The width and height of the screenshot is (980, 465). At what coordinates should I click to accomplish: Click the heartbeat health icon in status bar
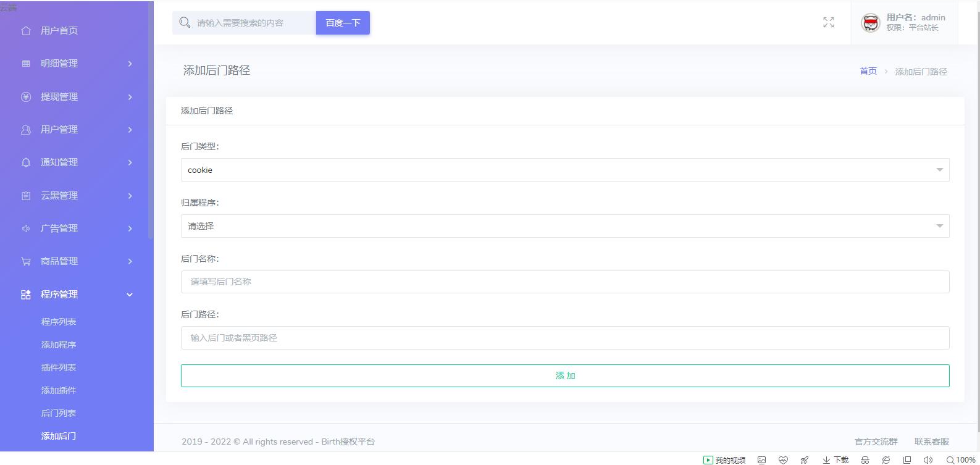tap(783, 460)
